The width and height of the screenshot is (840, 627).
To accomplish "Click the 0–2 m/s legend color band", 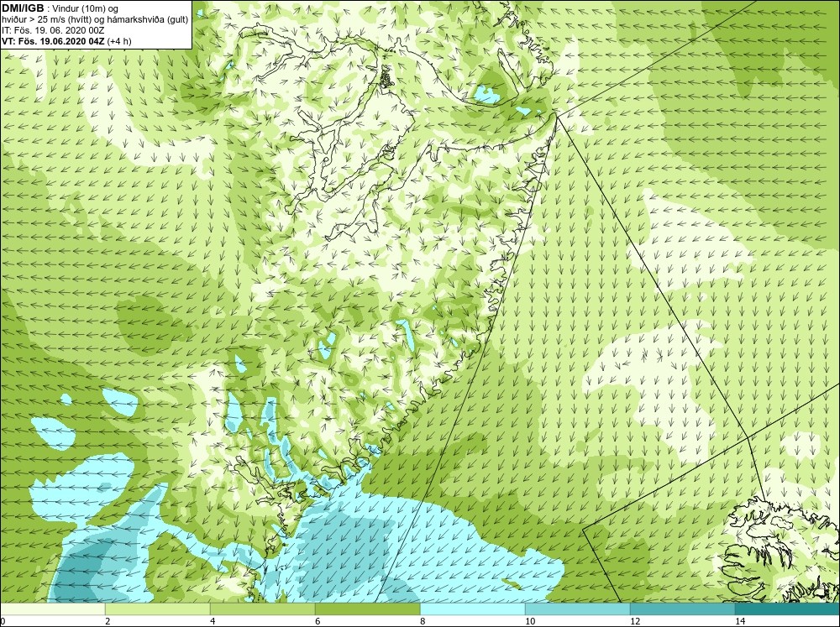I will (52, 609).
